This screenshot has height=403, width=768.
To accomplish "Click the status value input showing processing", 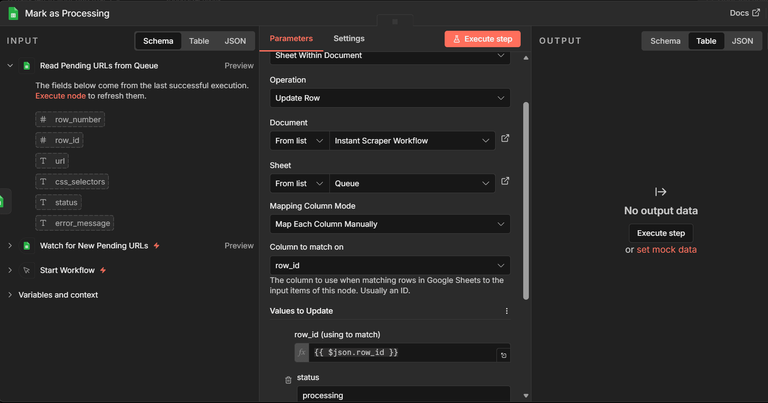I will [x=404, y=395].
